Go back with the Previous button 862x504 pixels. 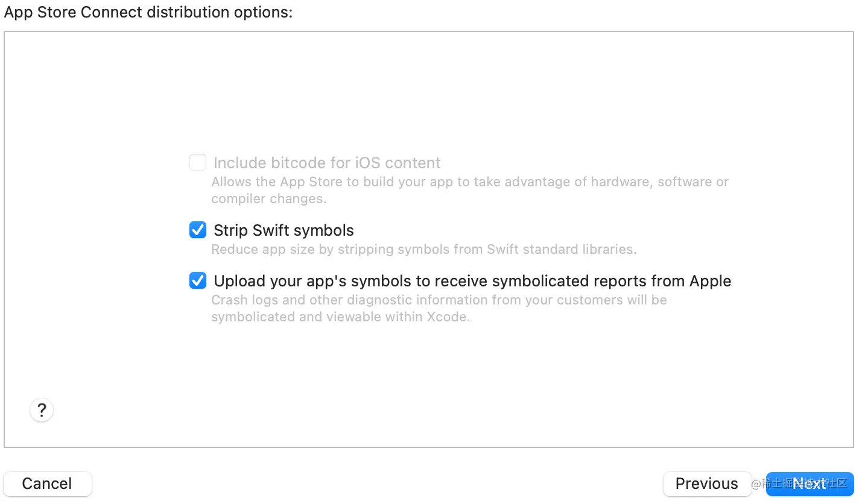(707, 484)
